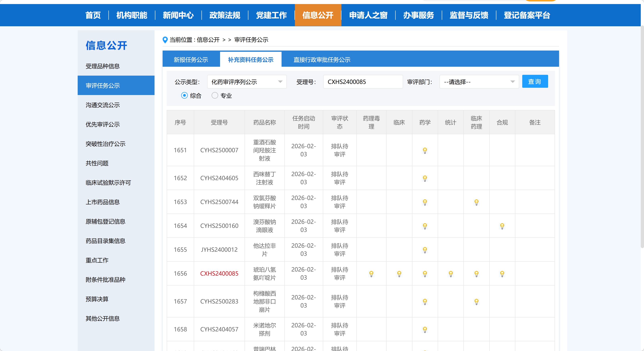This screenshot has height=351, width=644.
Task: Open 申请人之窗 in top navigation
Action: (x=368, y=15)
